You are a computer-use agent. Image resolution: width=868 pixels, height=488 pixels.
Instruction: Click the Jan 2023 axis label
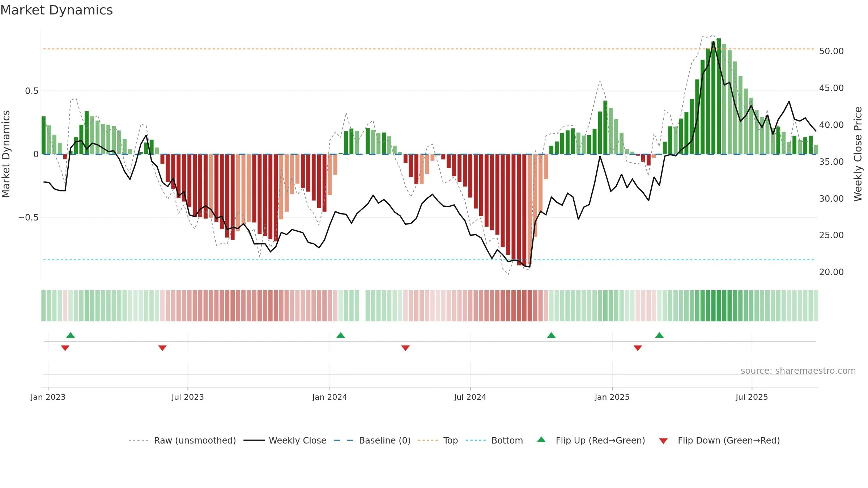48,397
